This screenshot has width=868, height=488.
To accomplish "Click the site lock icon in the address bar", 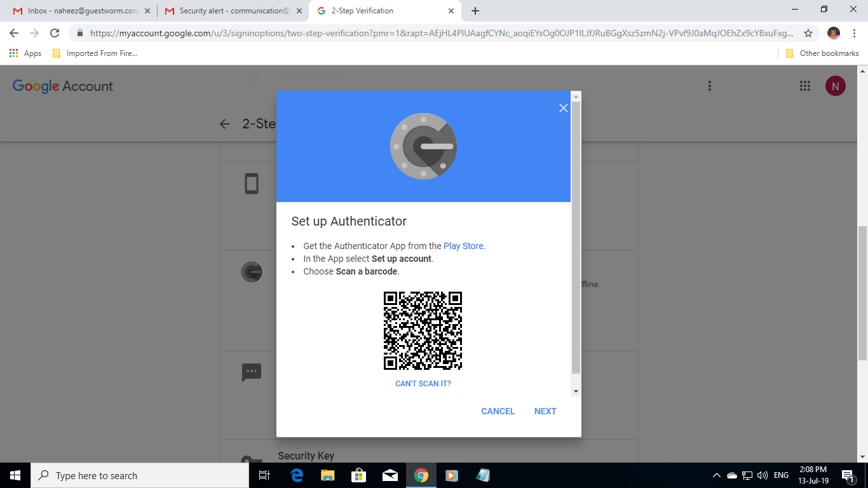I will click(79, 33).
